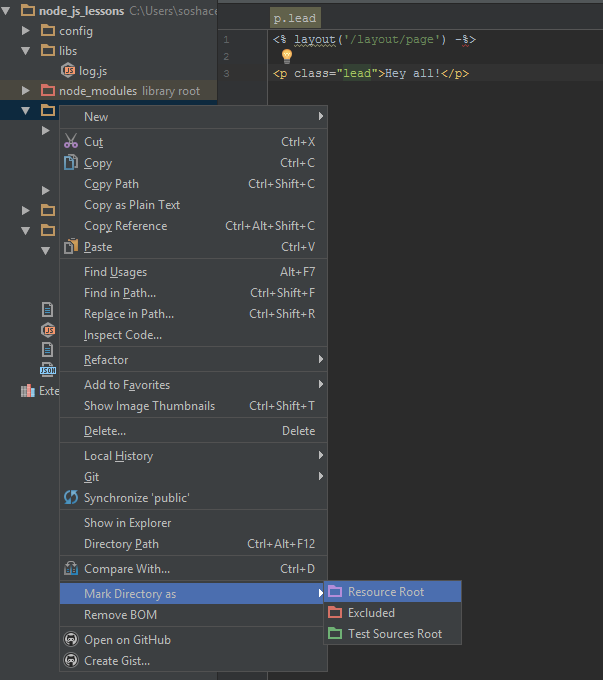Click the orange JS file icon near the tree bottom

tap(48, 330)
